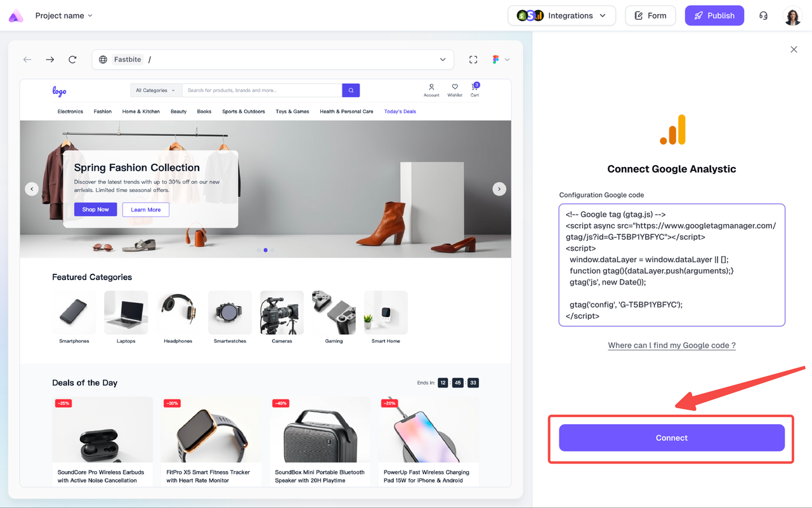This screenshot has height=508, width=812.
Task: Click the next slide arrow on banner
Action: (499, 189)
